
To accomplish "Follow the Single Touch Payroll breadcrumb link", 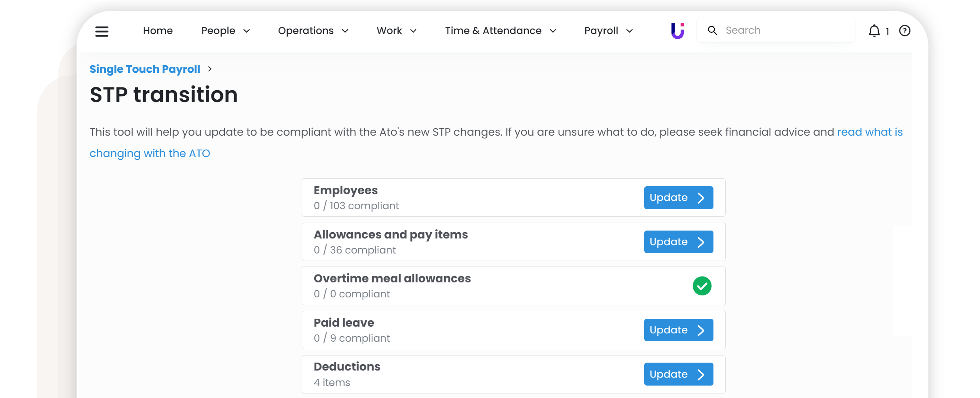I will [x=145, y=69].
